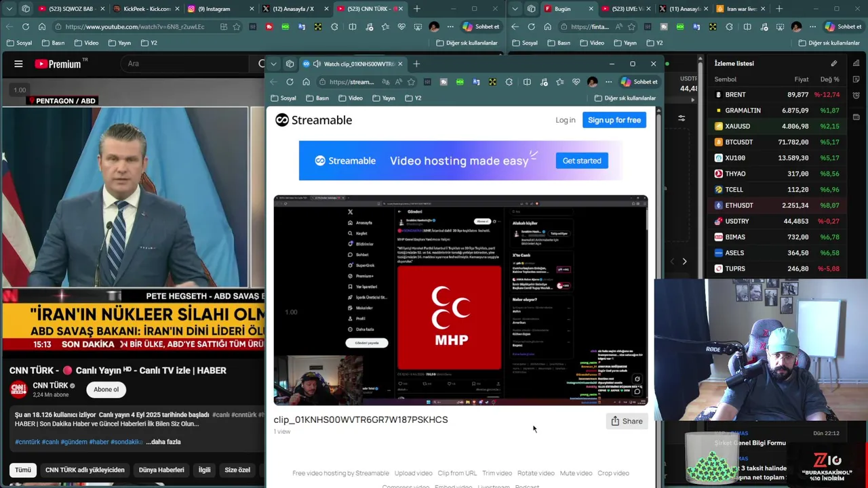Sort watchlist by Fiyat column
Image resolution: width=868 pixels, height=488 pixels.
801,79
